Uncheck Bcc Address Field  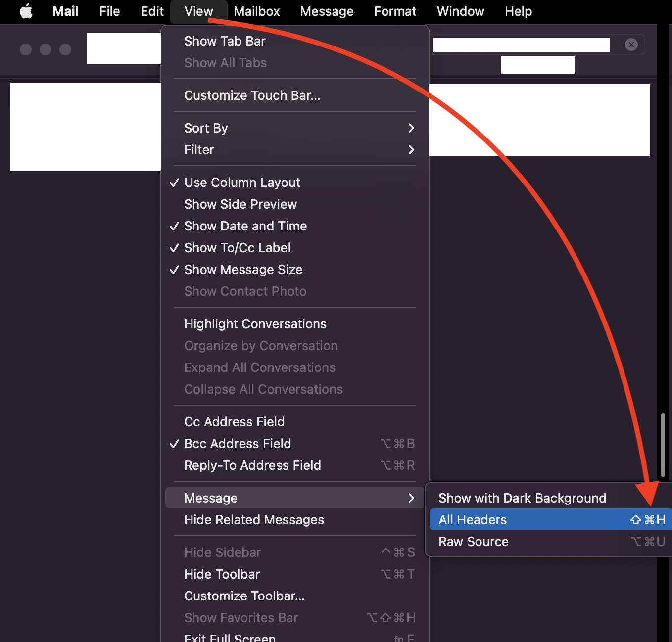(x=238, y=444)
